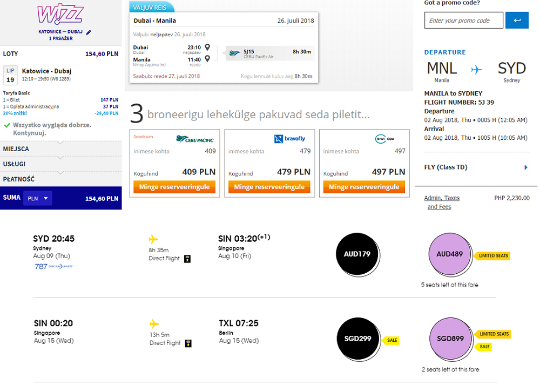Click the Taryfa Basic label
Viewport: 540px width, 392px height.
(x=16, y=93)
